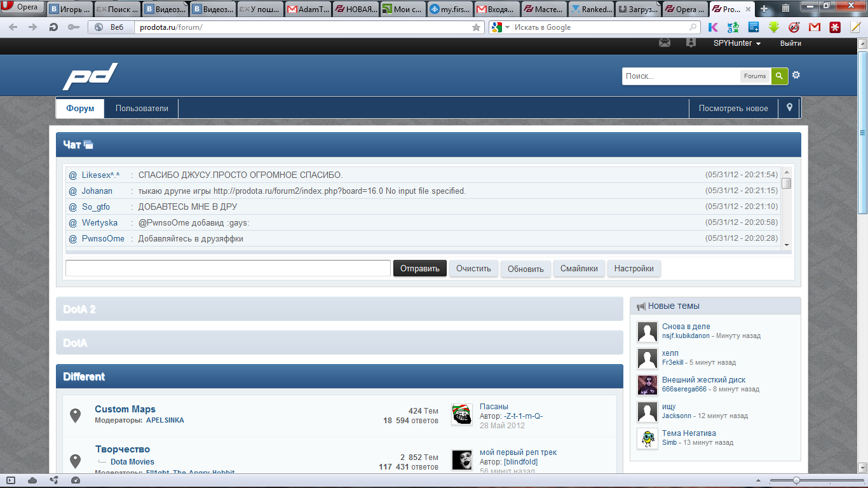
Task: Open the Gmail extension icon in toolbar
Action: tap(815, 27)
